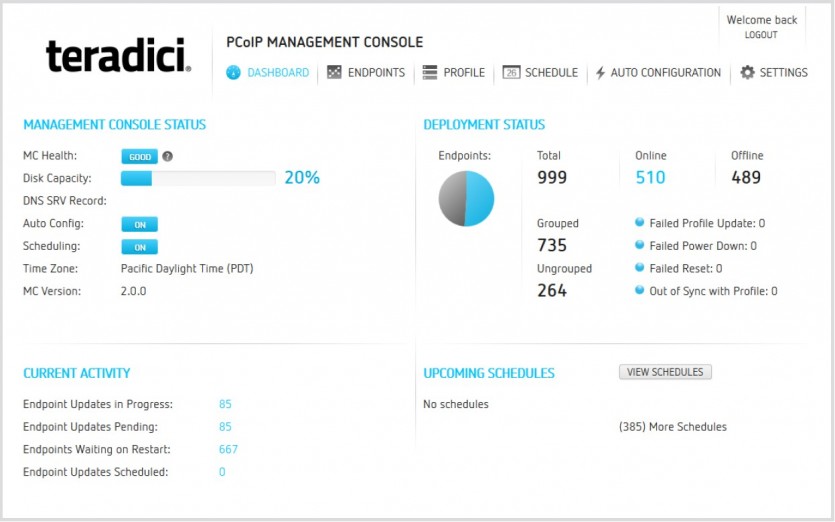Click the UPCOMING SCHEDULES heading
835x522 pixels.
[x=489, y=373]
